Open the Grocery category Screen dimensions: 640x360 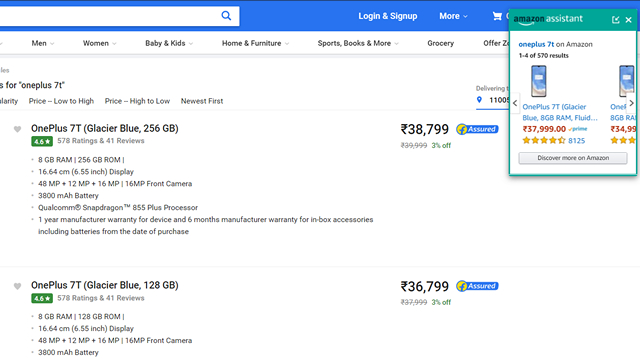point(440,43)
